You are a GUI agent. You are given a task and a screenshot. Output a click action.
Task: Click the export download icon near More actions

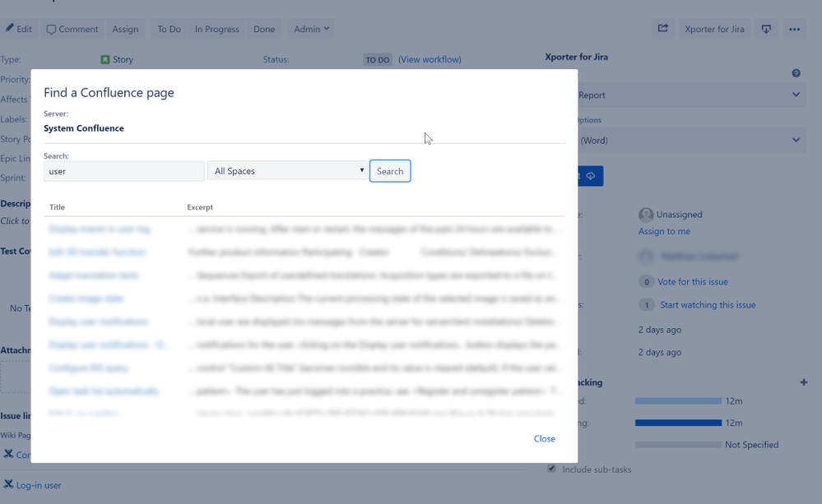coord(766,29)
